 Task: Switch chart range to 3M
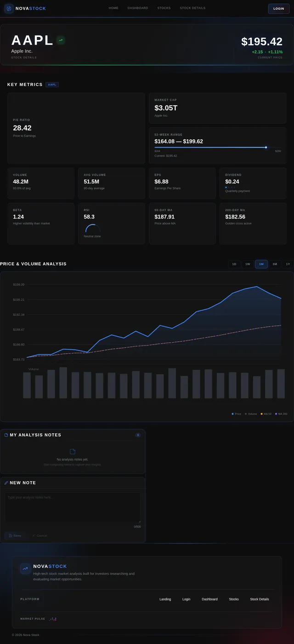click(x=275, y=264)
